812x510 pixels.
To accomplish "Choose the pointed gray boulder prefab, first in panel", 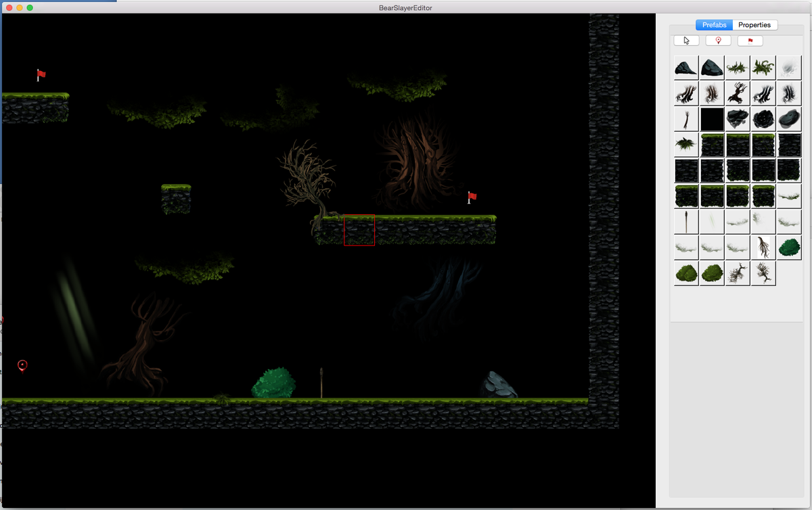I will (686, 68).
